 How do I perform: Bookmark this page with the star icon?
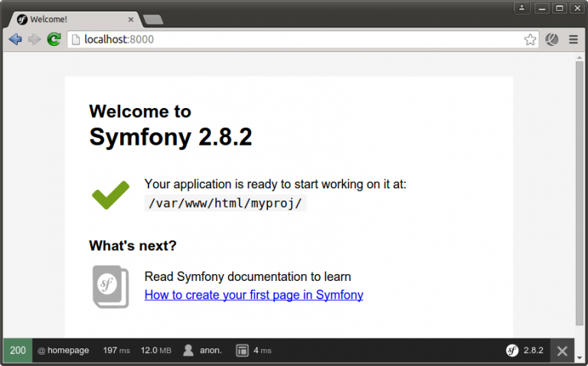coord(530,39)
